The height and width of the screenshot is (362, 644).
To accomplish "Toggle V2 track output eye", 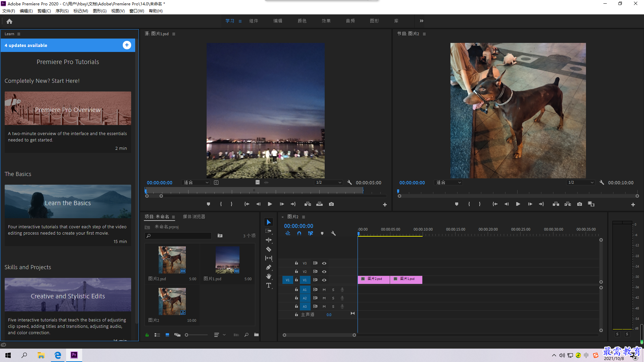I will (324, 272).
